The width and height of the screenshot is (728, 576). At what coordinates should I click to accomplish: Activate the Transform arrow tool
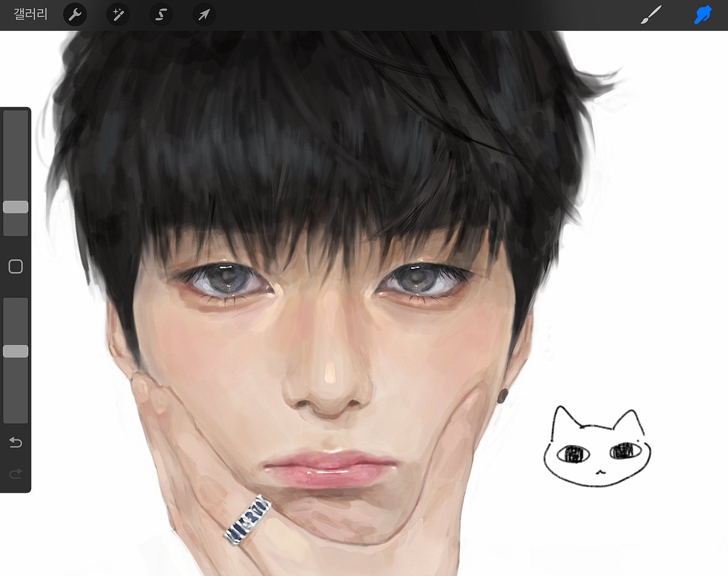pyautogui.click(x=204, y=15)
